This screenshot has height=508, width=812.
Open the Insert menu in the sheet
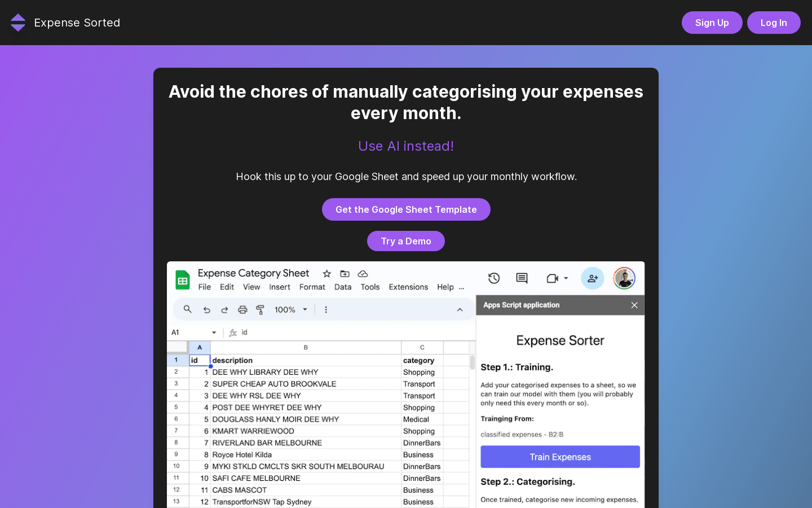pyautogui.click(x=280, y=287)
